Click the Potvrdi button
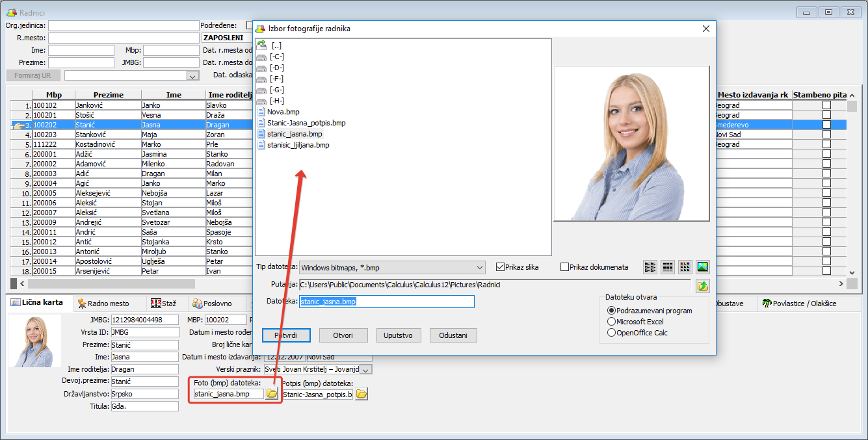 (287, 335)
